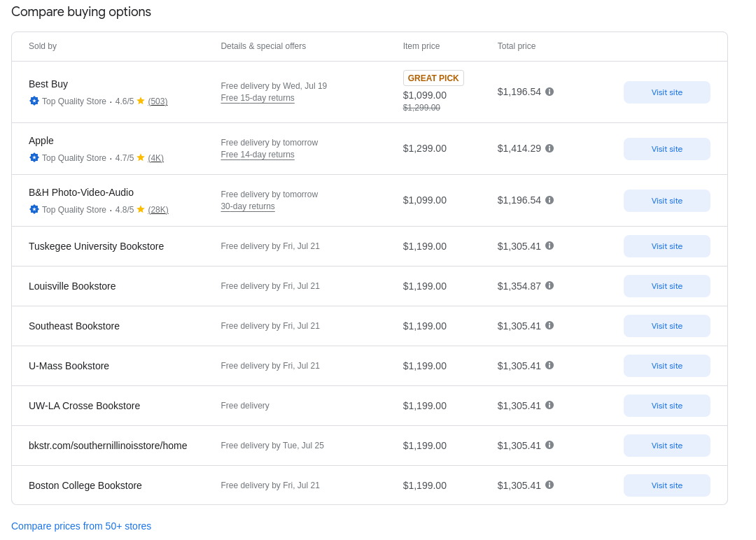Click the crossed-out $1,299.00 price
Viewport: 756px width, 540px height.
pyautogui.click(x=421, y=108)
